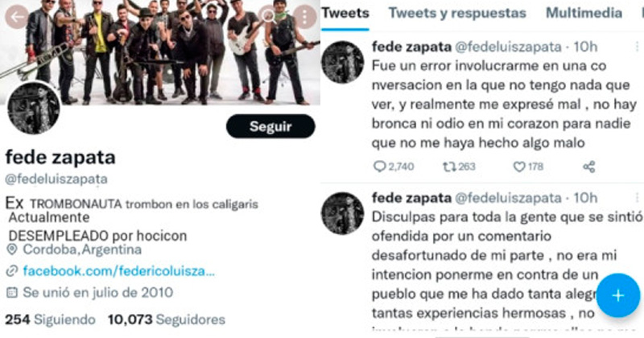The width and height of the screenshot is (644, 338).
Task: Reply to the first tweet with 2,740 comments
Action: click(394, 167)
